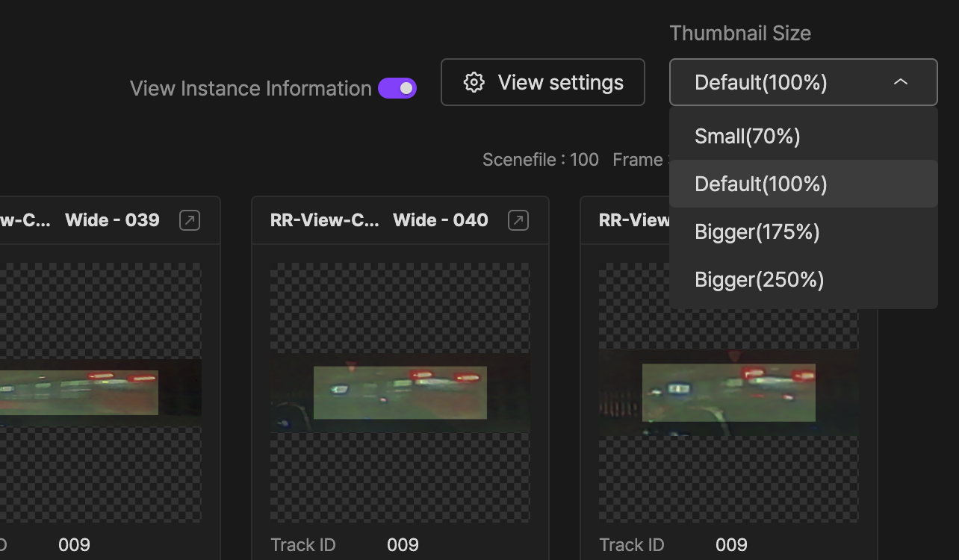This screenshot has height=560, width=959.
Task: Open Wide - 039 card in new view
Action: click(190, 220)
